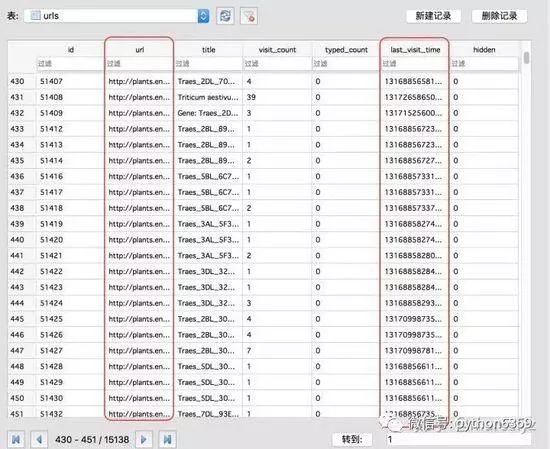Click the 新建记录 button

(x=433, y=16)
